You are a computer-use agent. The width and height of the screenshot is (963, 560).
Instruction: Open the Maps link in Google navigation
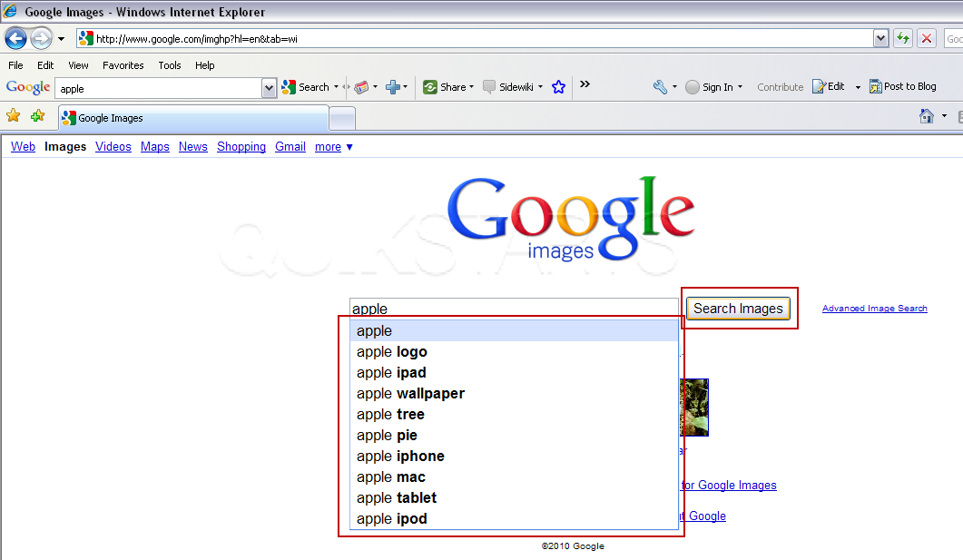(x=155, y=147)
